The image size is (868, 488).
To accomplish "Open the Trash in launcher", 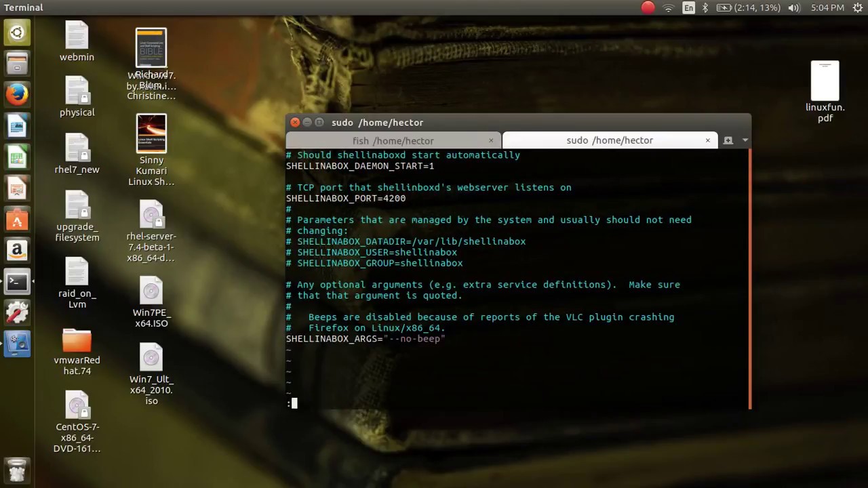I will pos(17,470).
